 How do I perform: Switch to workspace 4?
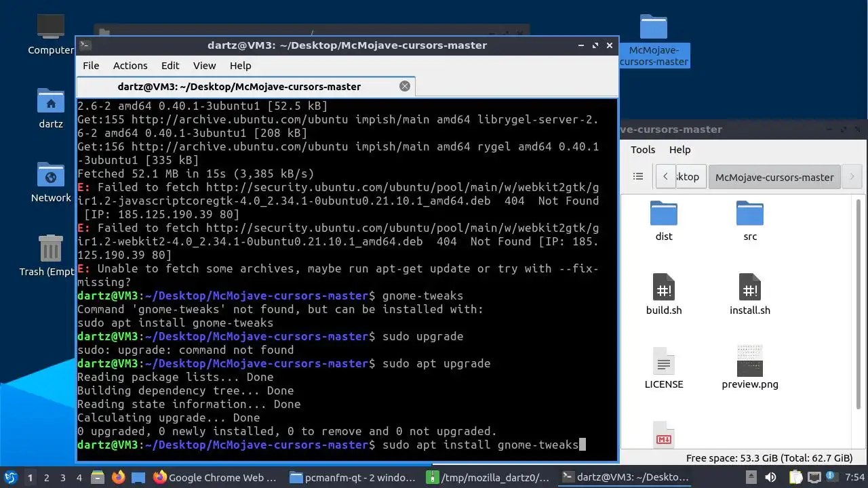click(79, 478)
